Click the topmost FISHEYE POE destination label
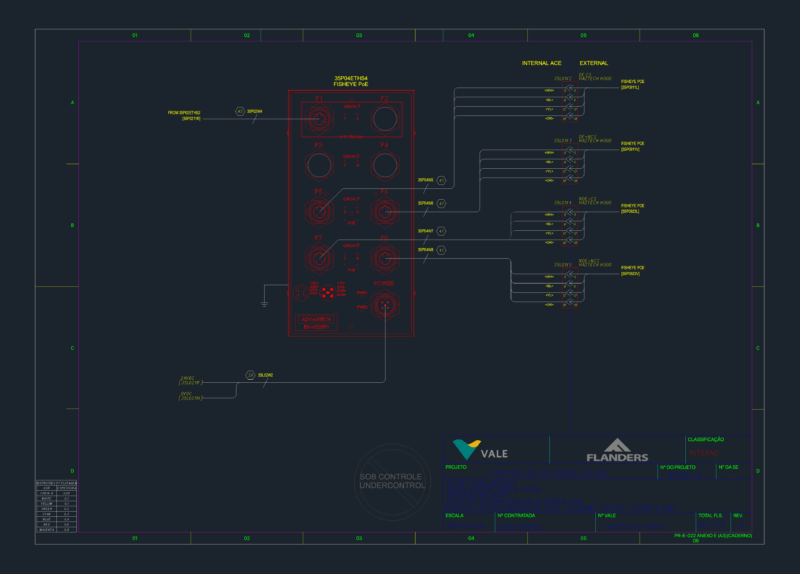The height and width of the screenshot is (574, 800). point(632,84)
